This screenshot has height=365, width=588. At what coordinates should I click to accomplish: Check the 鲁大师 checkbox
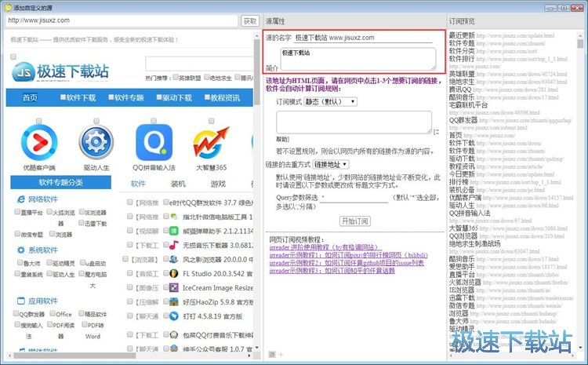[x=18, y=264]
